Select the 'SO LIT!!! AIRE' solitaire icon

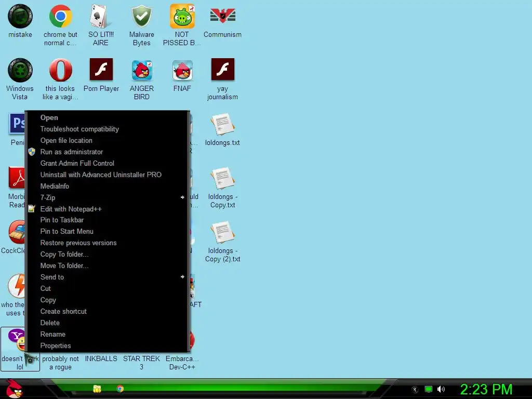click(x=101, y=16)
